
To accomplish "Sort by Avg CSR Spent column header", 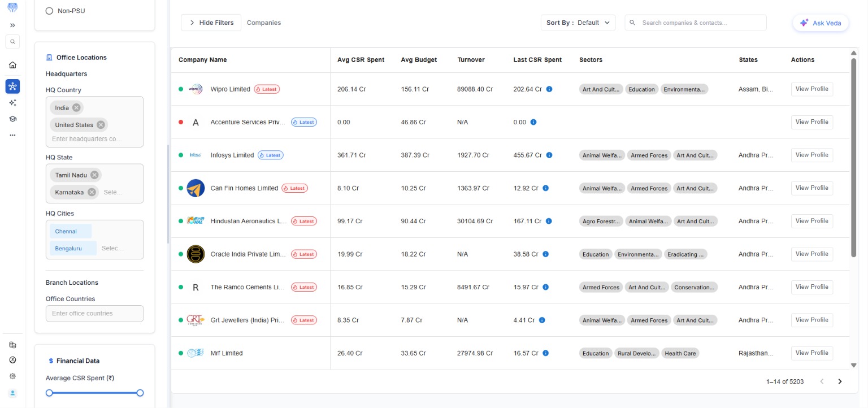I will (361, 60).
